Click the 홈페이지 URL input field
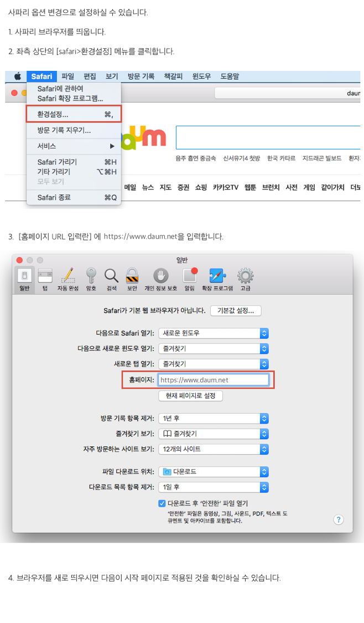Image resolution: width=364 pixels, height=623 pixels. [214, 380]
